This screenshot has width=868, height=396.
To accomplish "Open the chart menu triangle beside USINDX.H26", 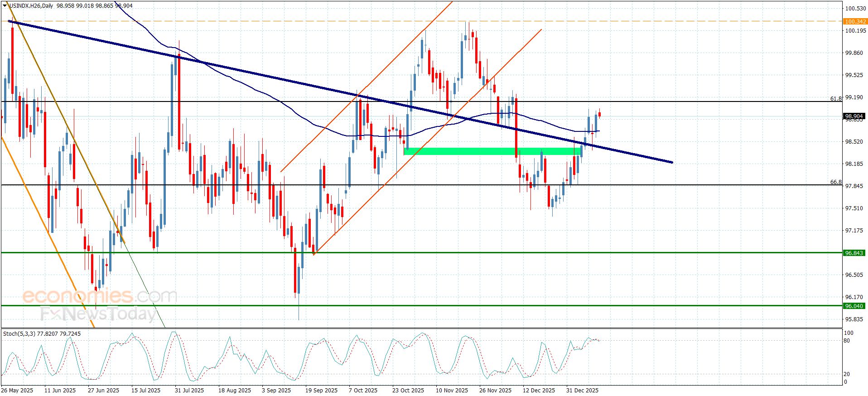I will click(5, 6).
